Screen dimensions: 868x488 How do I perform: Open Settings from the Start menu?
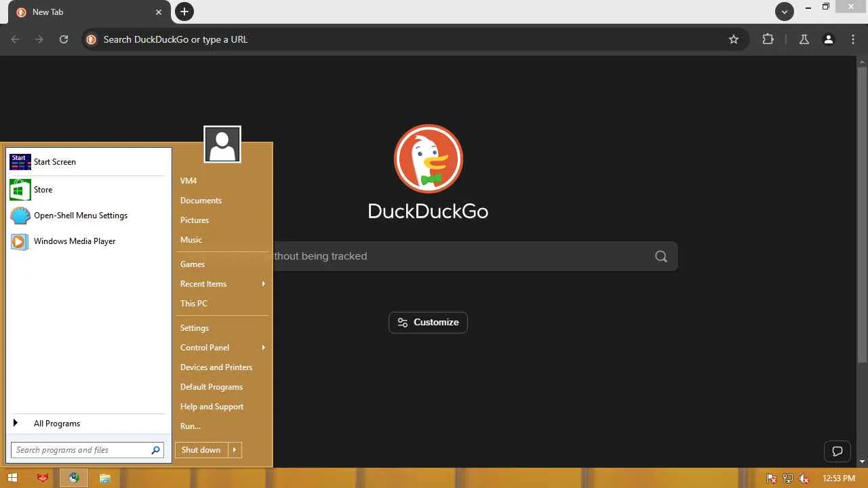pyautogui.click(x=195, y=328)
